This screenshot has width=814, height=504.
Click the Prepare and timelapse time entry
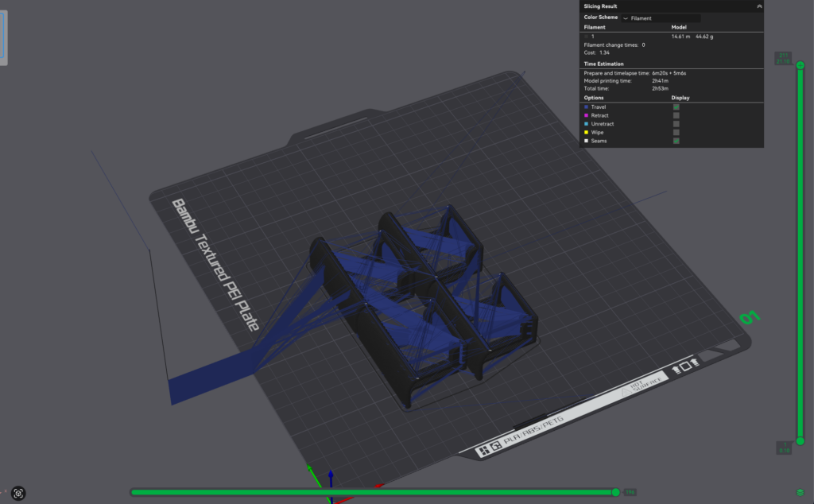click(634, 73)
